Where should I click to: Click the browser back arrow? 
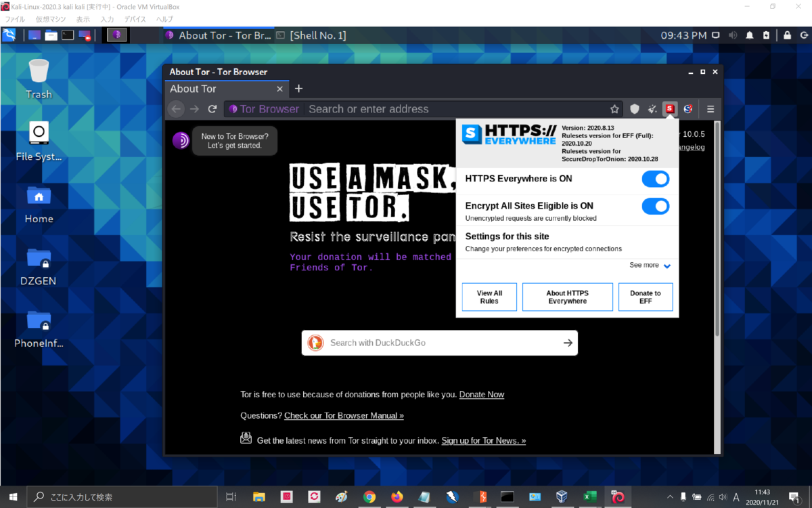click(176, 108)
